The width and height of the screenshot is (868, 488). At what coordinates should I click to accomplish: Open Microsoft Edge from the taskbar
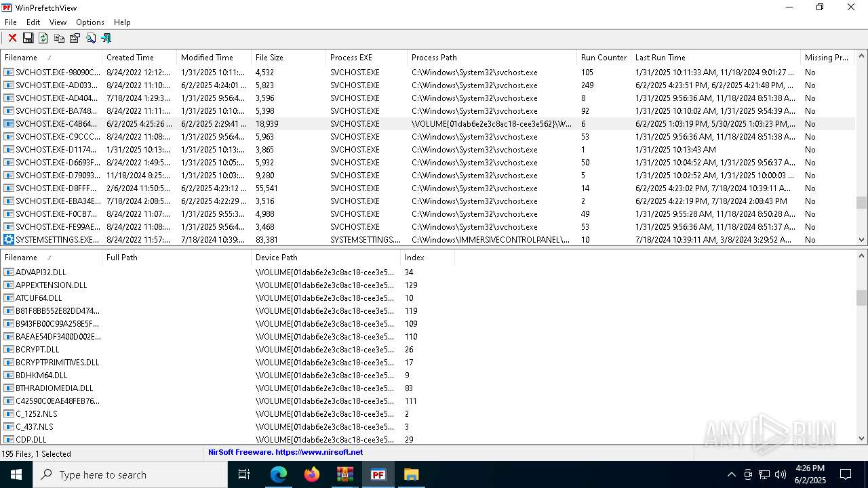coord(279,474)
